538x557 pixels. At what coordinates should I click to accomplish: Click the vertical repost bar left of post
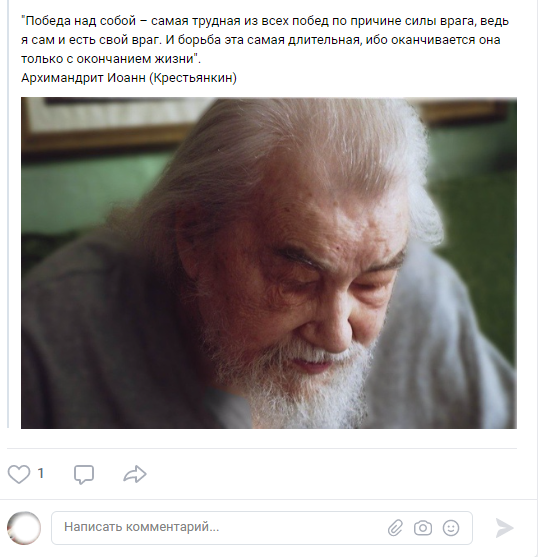[8, 214]
